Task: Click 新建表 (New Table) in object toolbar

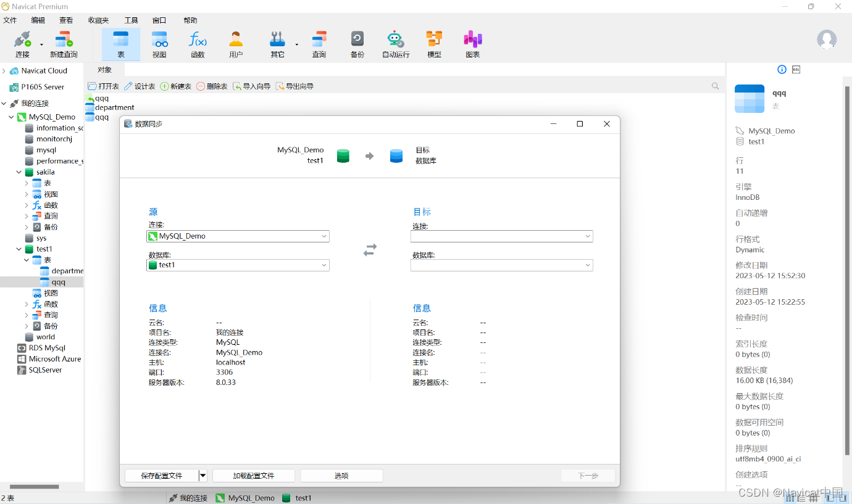Action: 176,86
